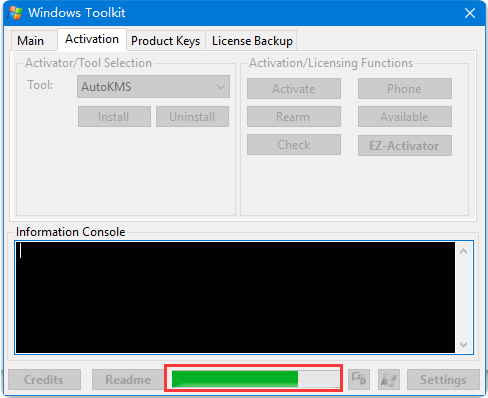Click the Available button

point(405,117)
